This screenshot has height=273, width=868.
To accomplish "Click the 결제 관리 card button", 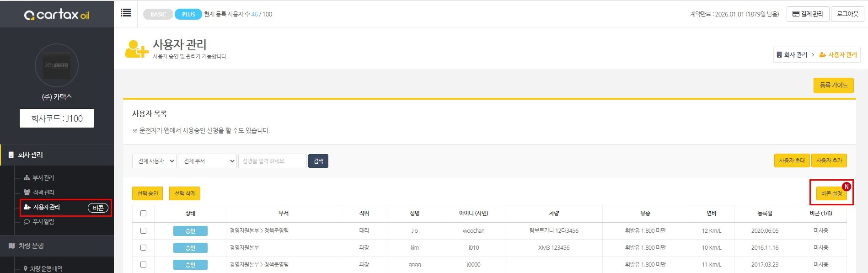I will click(x=808, y=14).
